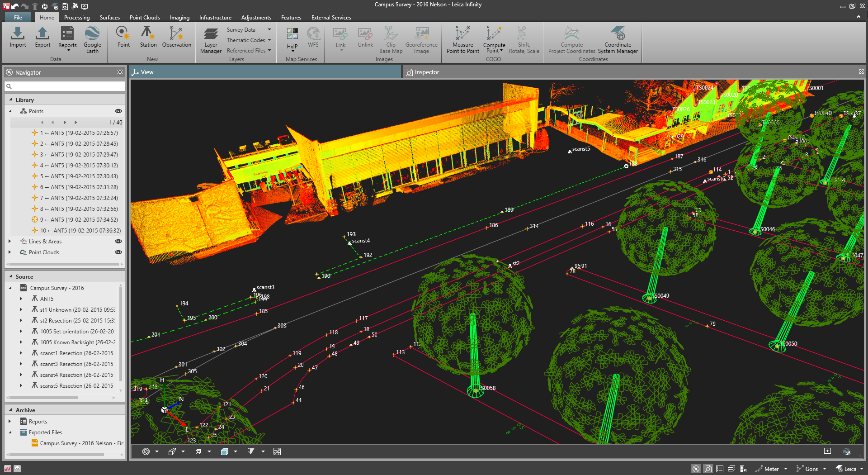Open the Layer Manager
868x475 pixels.
click(211, 40)
